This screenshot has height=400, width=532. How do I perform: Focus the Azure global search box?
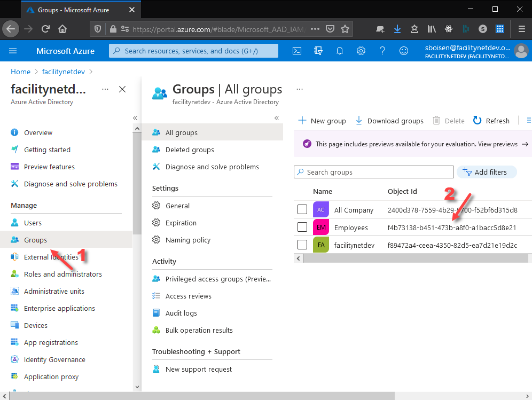tap(193, 51)
